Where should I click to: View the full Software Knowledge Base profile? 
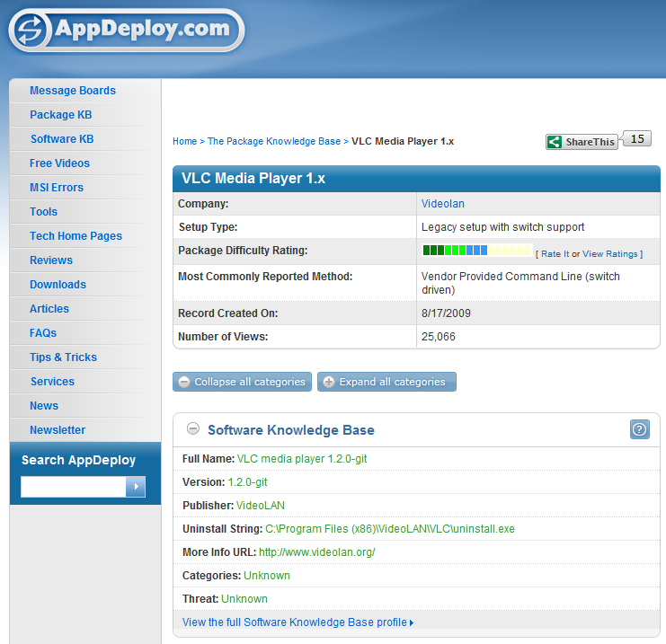pos(297,622)
